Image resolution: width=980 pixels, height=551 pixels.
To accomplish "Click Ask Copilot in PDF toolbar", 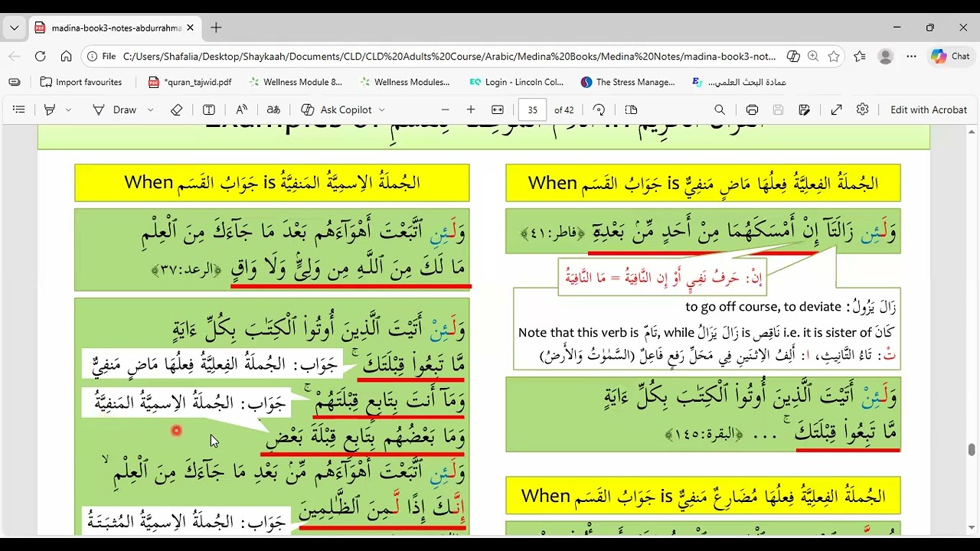I will pyautogui.click(x=337, y=109).
